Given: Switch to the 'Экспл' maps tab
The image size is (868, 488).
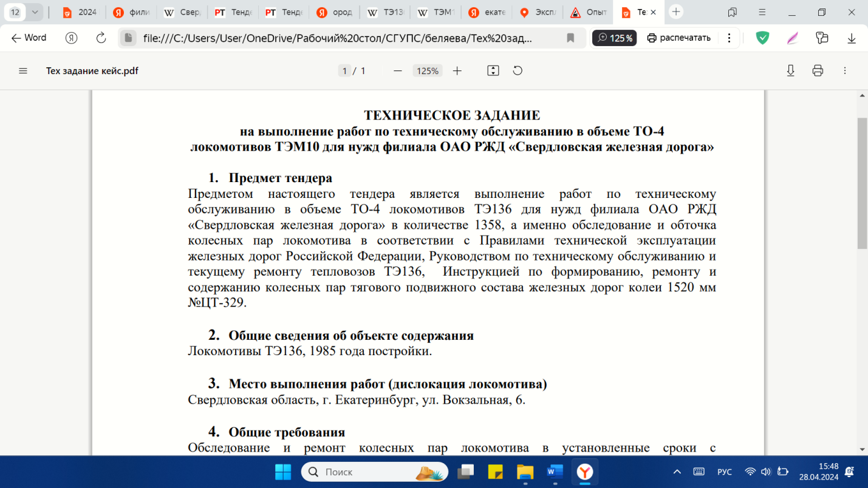Looking at the screenshot, I should [538, 12].
